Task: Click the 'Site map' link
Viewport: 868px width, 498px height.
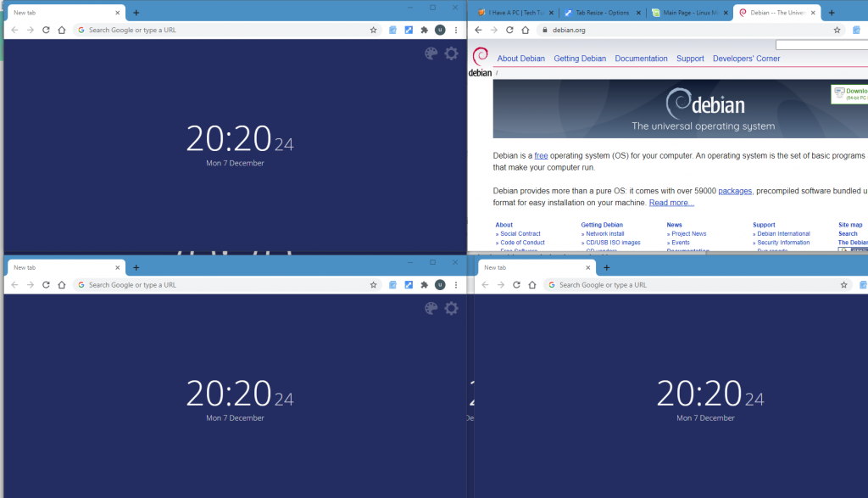Action: 850,225
